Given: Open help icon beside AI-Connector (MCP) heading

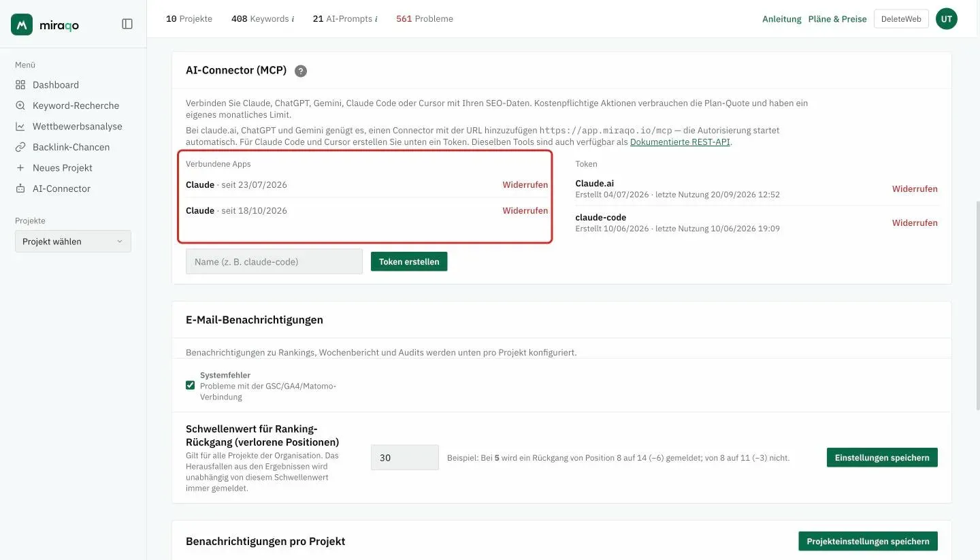Looking at the screenshot, I should point(301,71).
